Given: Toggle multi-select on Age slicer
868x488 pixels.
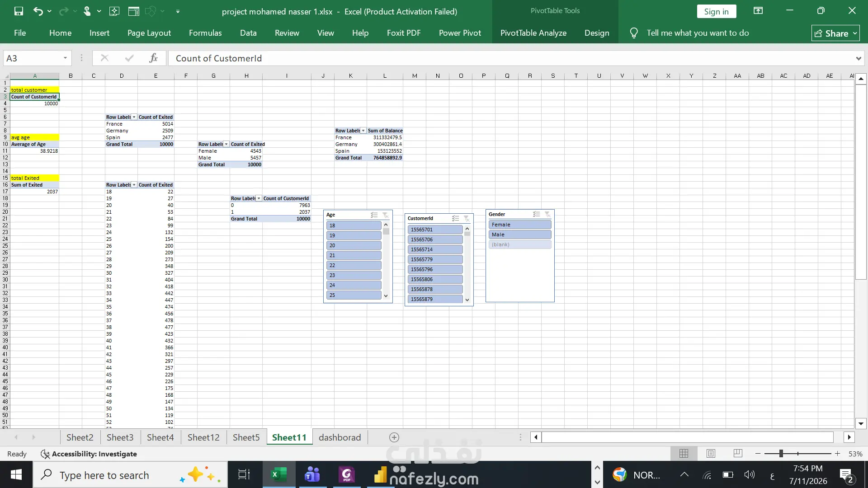Looking at the screenshot, I should click(374, 215).
